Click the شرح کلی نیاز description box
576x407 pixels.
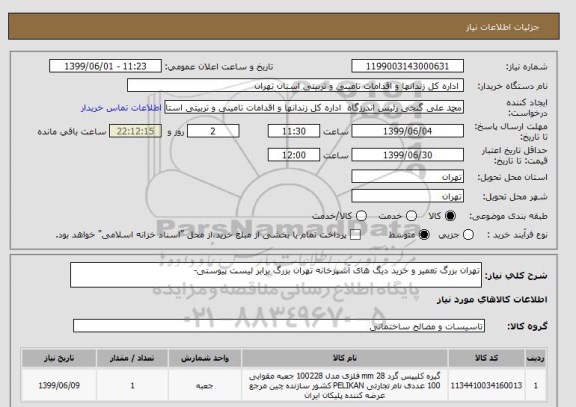[276, 275]
